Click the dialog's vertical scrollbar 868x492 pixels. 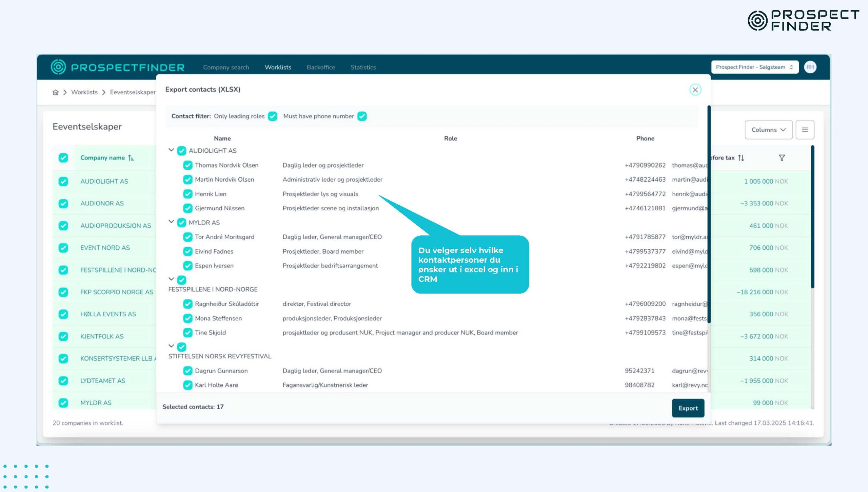(709, 214)
